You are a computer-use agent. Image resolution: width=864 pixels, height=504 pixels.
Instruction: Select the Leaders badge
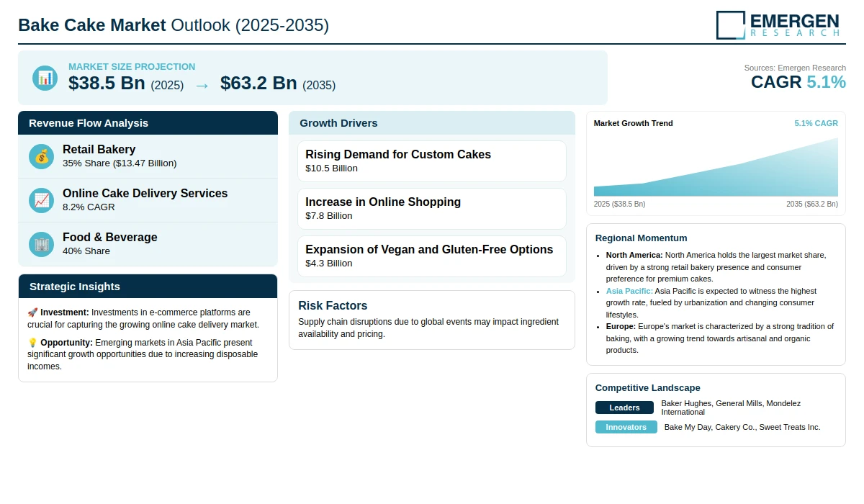click(x=624, y=408)
